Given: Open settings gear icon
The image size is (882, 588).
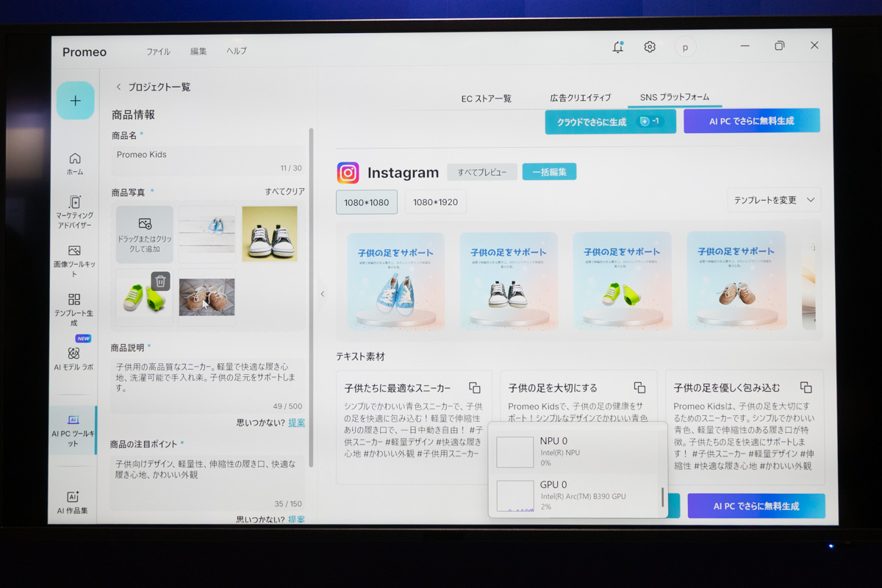Looking at the screenshot, I should coord(650,47).
